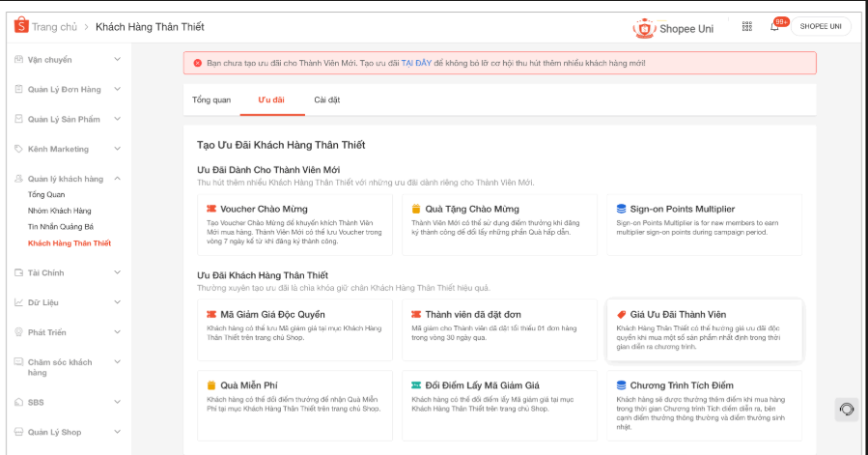This screenshot has height=455, width=868.
Task: Click the chat support headset icon
Action: tap(847, 410)
